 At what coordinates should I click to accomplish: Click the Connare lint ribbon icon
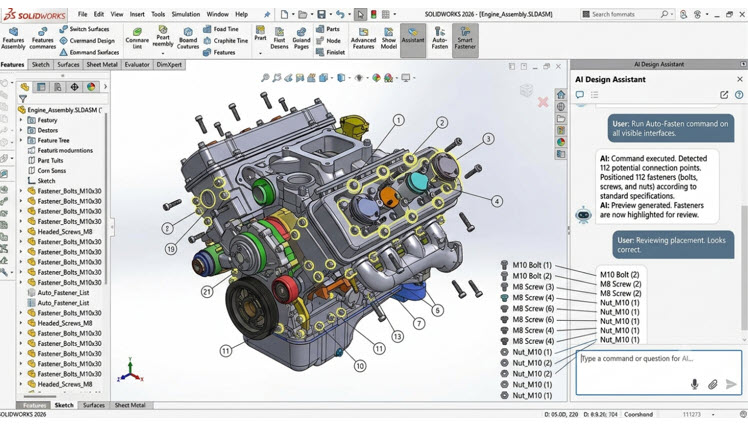tap(137, 38)
